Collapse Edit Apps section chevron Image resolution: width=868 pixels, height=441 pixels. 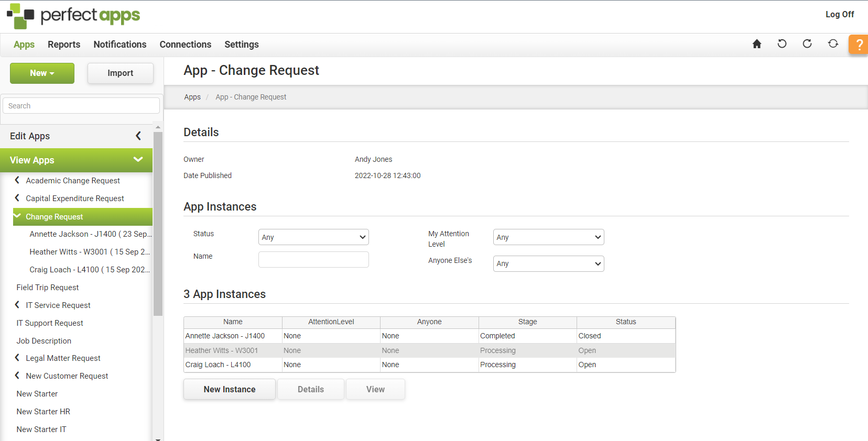[x=138, y=136]
